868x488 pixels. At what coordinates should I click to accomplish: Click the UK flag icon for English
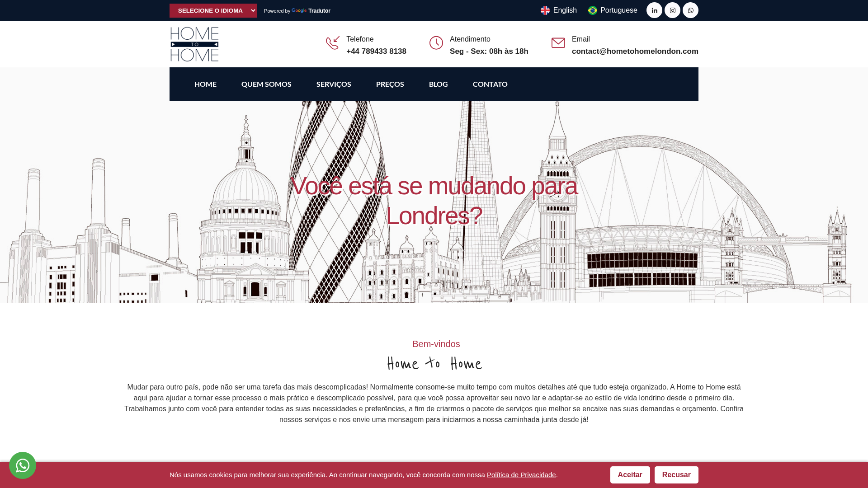(545, 10)
